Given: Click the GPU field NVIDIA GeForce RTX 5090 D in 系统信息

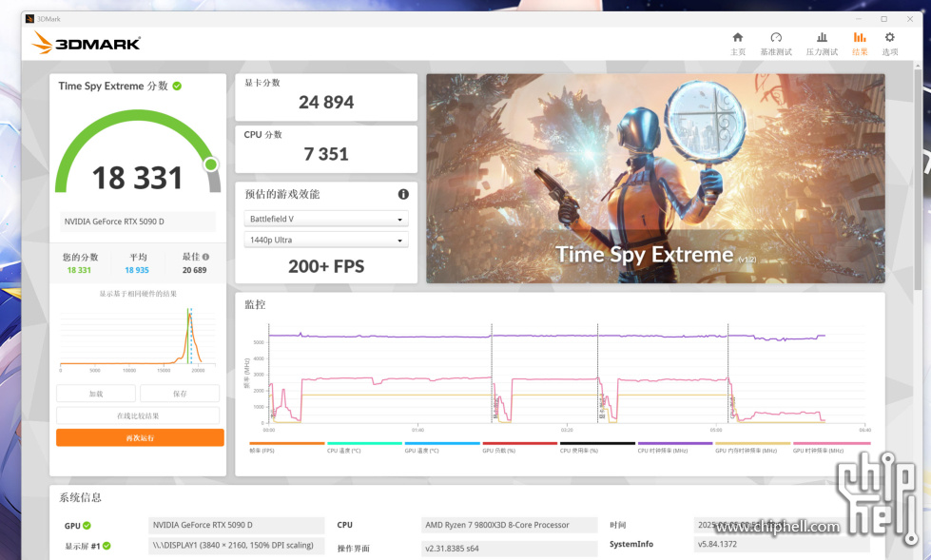Looking at the screenshot, I should [236, 525].
